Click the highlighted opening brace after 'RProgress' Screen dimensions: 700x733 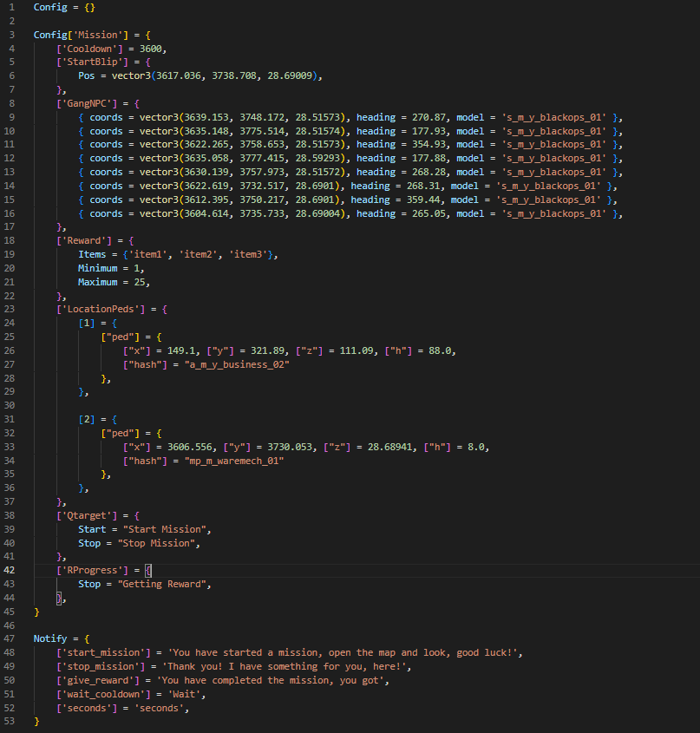click(148, 570)
